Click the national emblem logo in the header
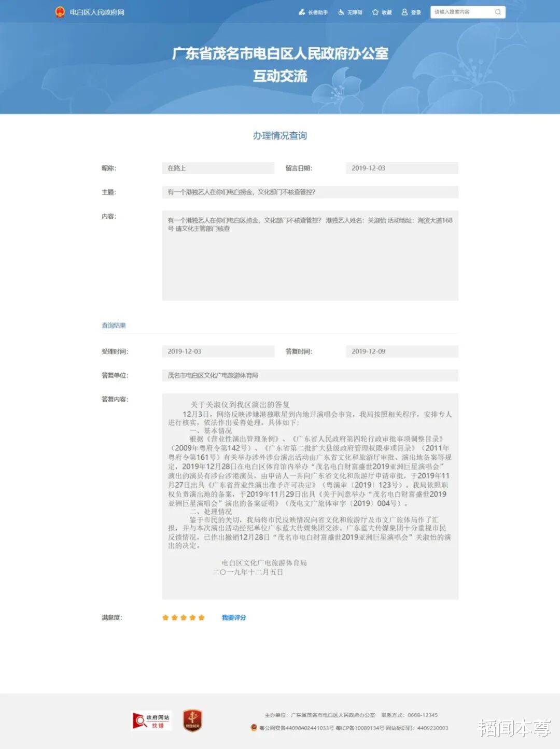 (59, 11)
